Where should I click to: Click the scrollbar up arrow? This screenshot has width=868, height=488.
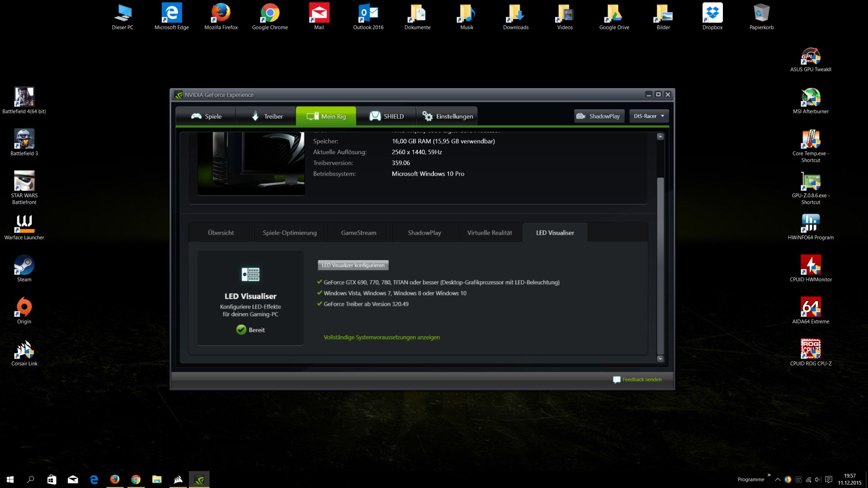[660, 136]
